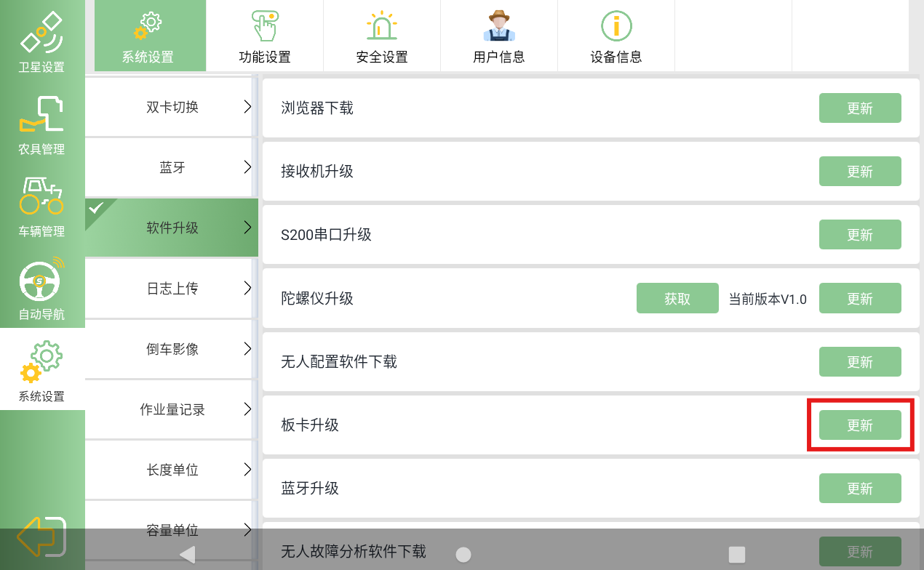Click the exit arrow icon at bottom-left
Viewport: 924px width, 570px height.
point(41,537)
